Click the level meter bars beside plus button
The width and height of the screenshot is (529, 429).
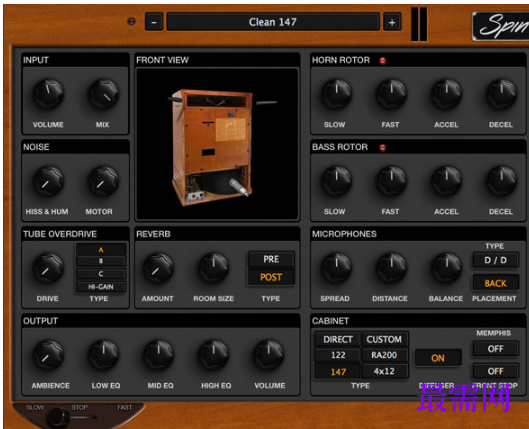click(x=419, y=24)
